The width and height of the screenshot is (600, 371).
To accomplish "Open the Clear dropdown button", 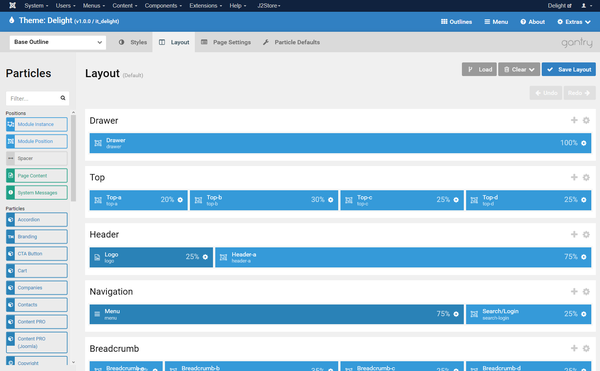I will [519, 69].
